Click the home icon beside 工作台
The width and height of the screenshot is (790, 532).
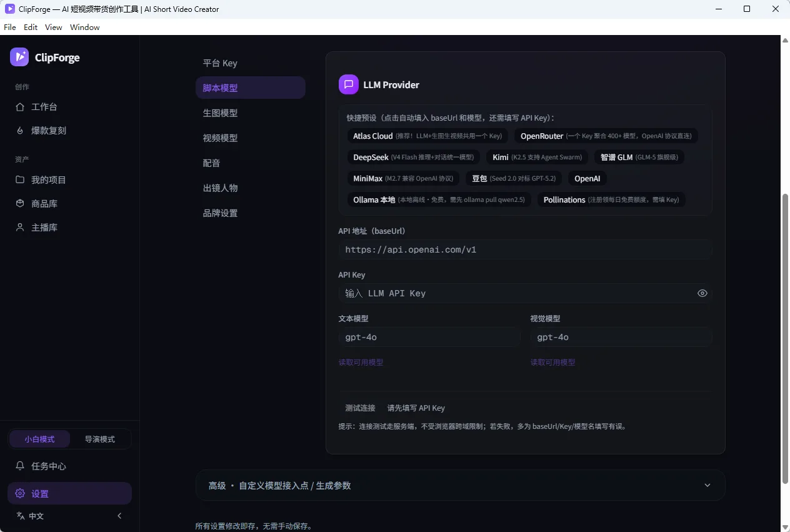coord(21,107)
